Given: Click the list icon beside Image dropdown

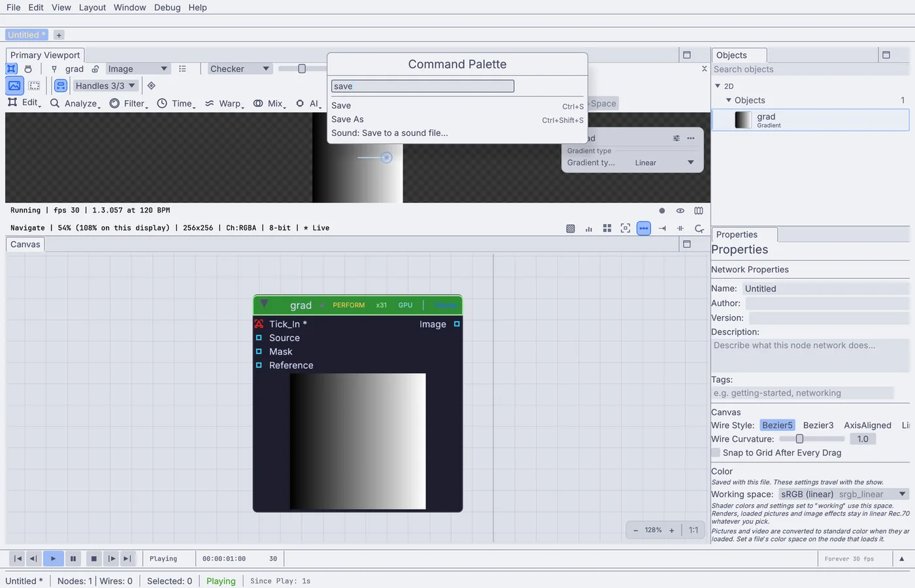Looking at the screenshot, I should (182, 69).
